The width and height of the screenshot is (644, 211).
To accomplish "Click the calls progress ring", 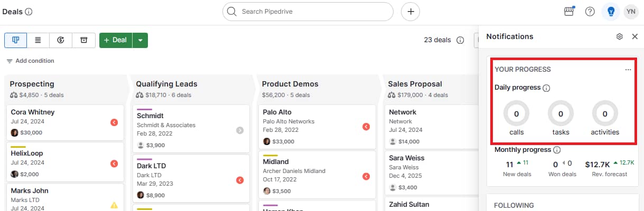I will pos(516,113).
